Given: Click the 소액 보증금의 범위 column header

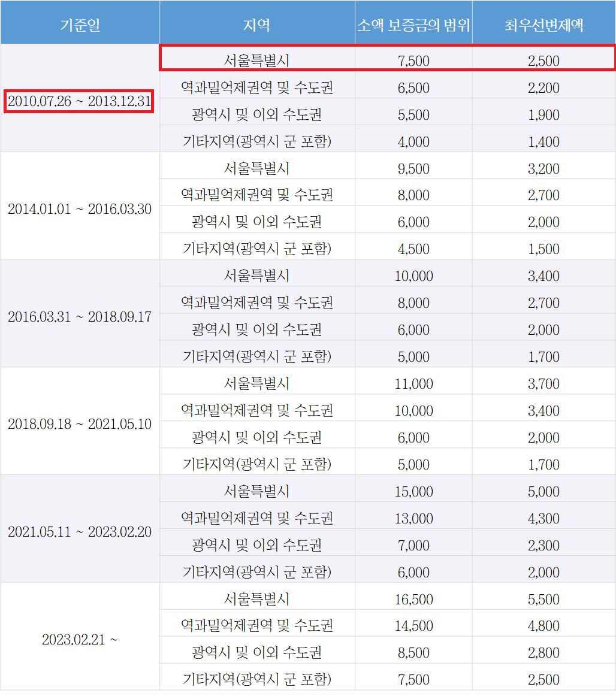Looking at the screenshot, I should point(413,22).
